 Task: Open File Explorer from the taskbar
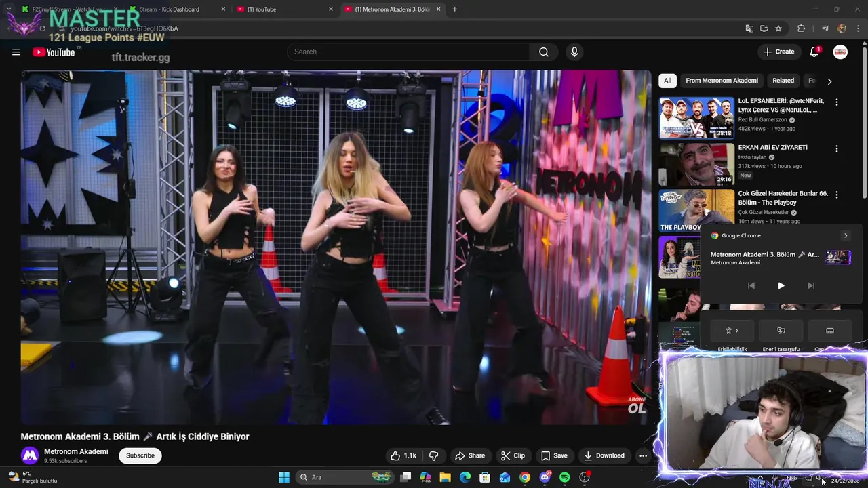(445, 477)
